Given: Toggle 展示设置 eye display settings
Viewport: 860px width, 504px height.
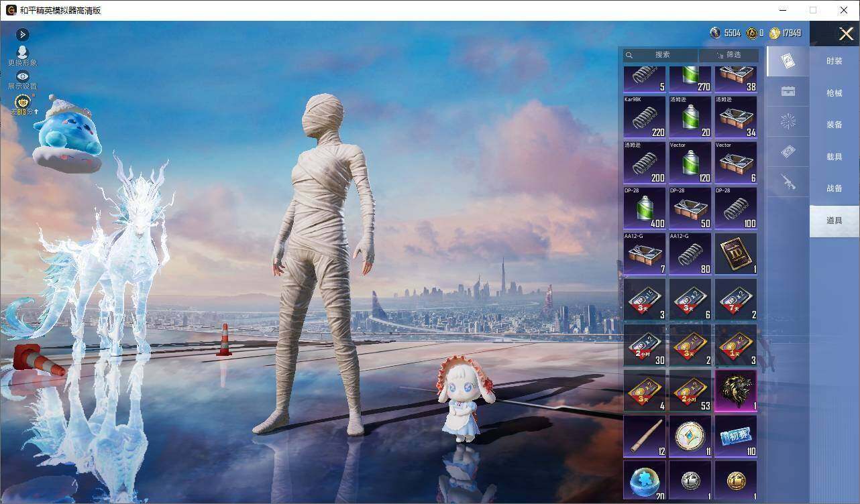Looking at the screenshot, I should click(x=23, y=80).
